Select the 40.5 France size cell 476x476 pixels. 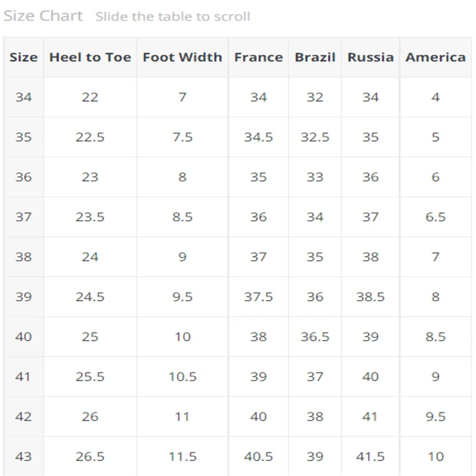[258, 456]
